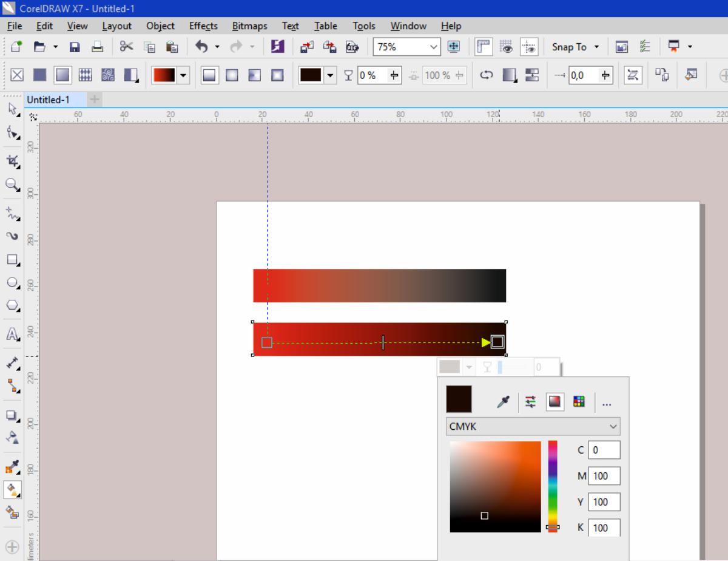The image size is (728, 561).
Task: Open the Bitmaps menu
Action: coord(249,26)
